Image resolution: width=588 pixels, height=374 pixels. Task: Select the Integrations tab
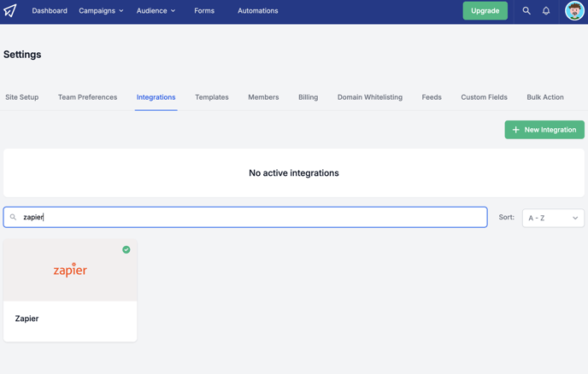click(x=156, y=97)
